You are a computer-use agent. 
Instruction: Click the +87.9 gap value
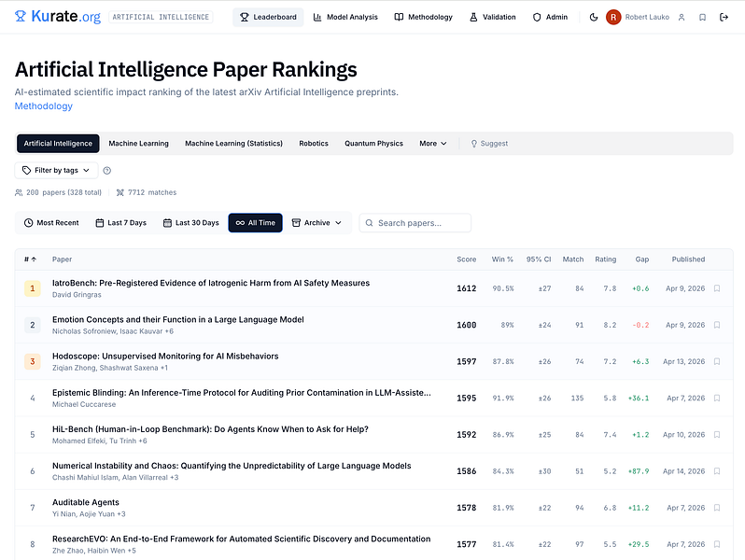639,471
